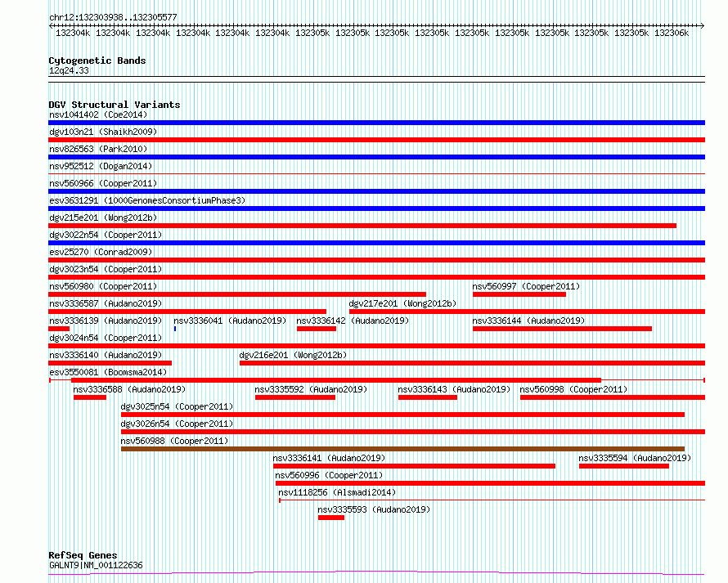Viewport: 728px width, 583px height.
Task: Select esv3631291 (1000GenomesConsortiumPhase3) label
Action: (x=147, y=200)
